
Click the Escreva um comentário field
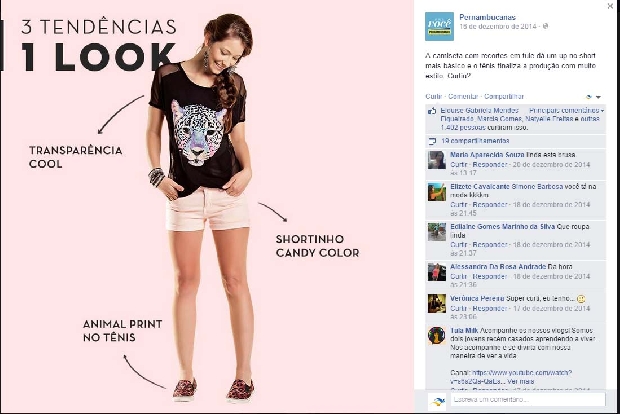tap(528, 400)
